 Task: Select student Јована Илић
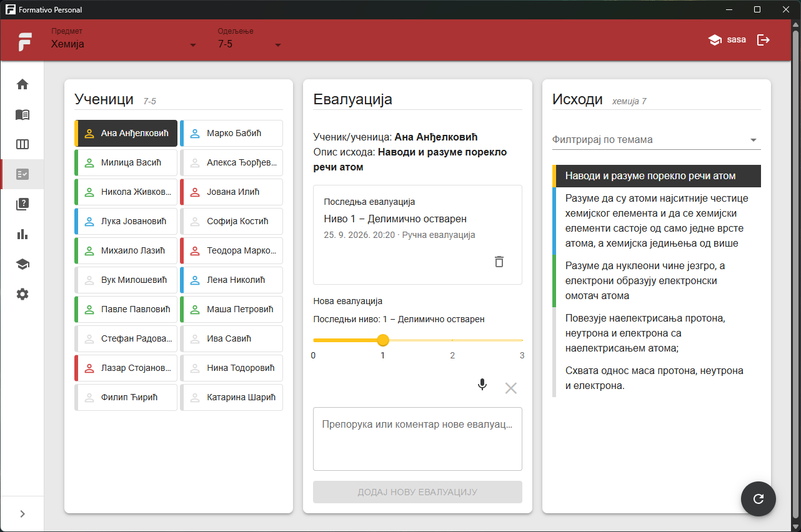tap(231, 192)
